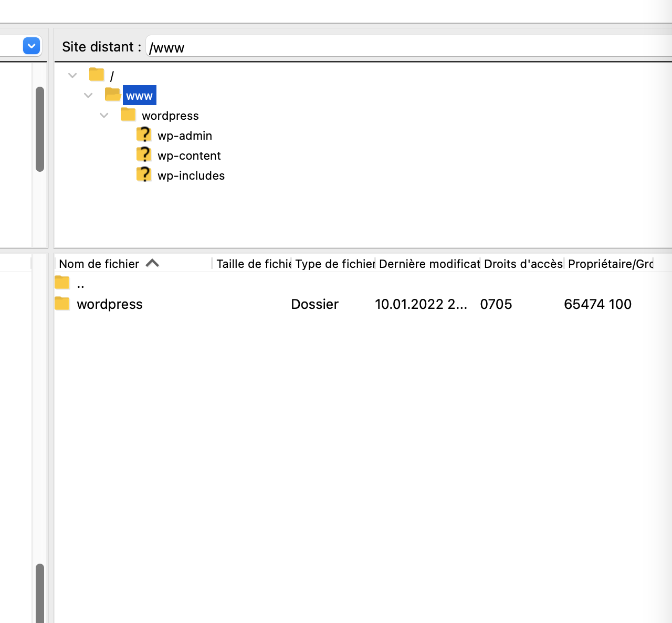The image size is (672, 623).
Task: Click the wp-includes question mark folder icon
Action: [x=144, y=175]
